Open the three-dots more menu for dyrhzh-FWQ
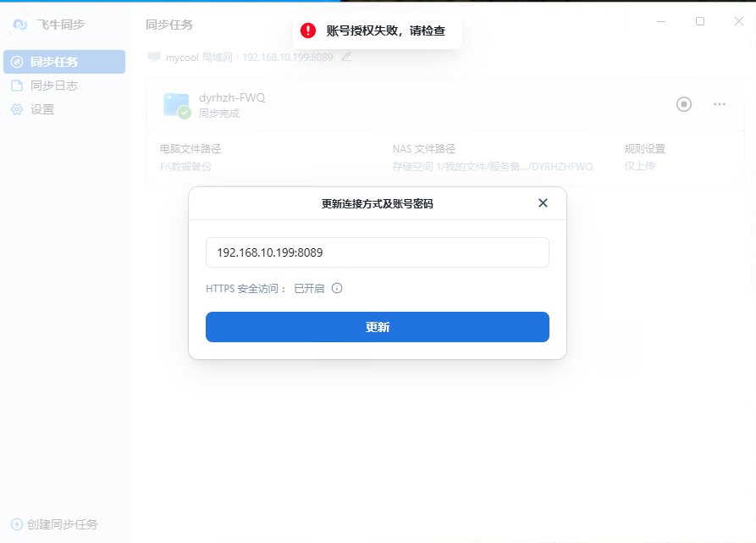Screen dimensions: 756x543 point(720,104)
